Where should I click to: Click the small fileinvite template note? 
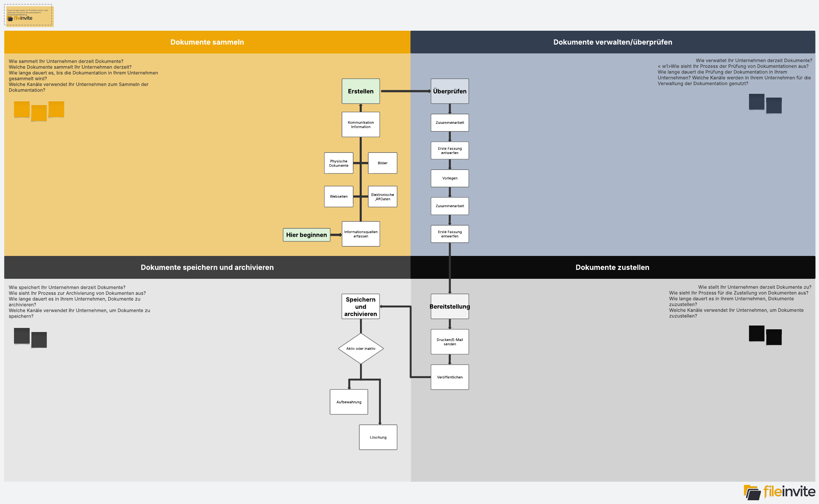tap(29, 15)
